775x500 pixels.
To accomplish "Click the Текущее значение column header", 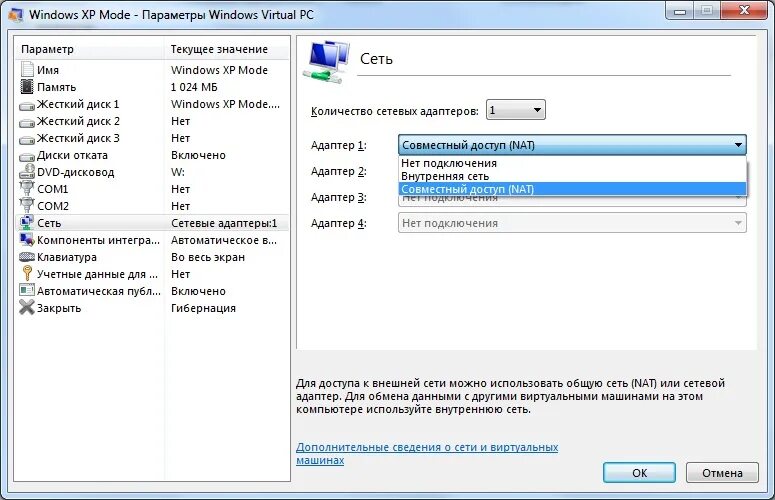I will click(226, 49).
